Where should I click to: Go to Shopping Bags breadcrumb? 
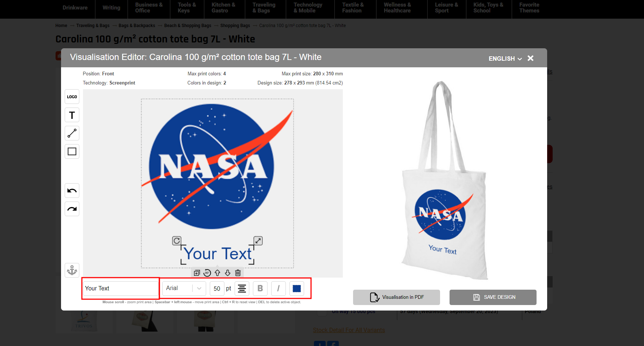[235, 26]
